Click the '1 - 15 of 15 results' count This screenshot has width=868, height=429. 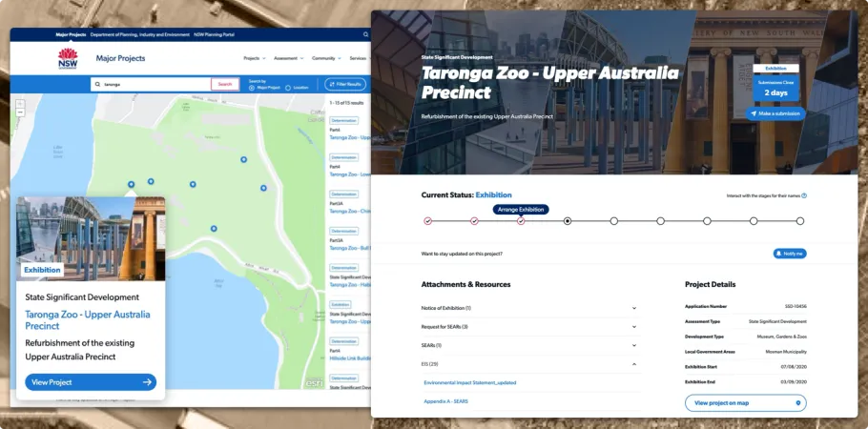click(x=346, y=103)
